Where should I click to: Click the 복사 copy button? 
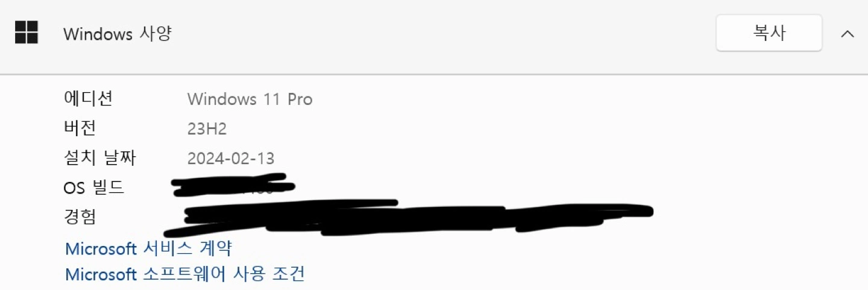click(769, 33)
